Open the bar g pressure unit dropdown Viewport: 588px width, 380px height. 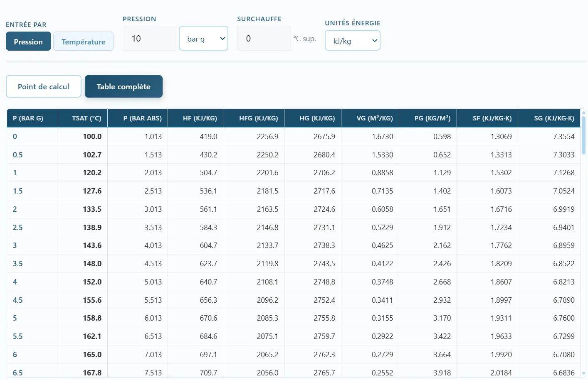pos(203,39)
